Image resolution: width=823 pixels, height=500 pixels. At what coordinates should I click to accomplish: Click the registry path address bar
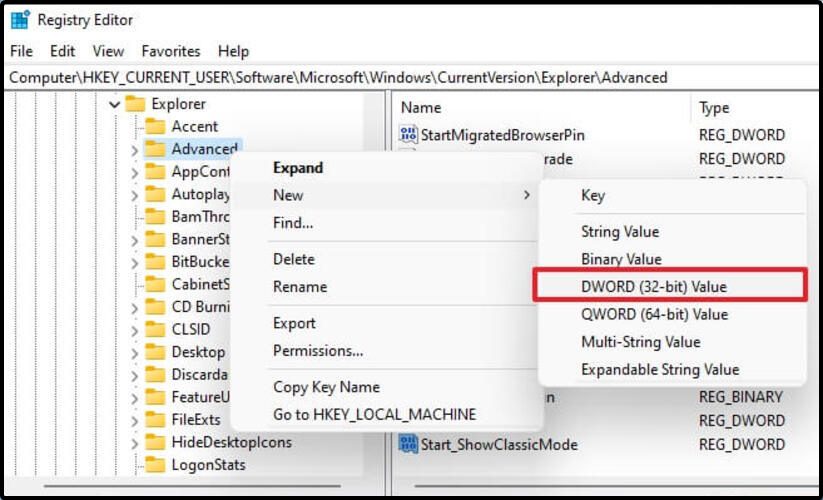click(412, 78)
